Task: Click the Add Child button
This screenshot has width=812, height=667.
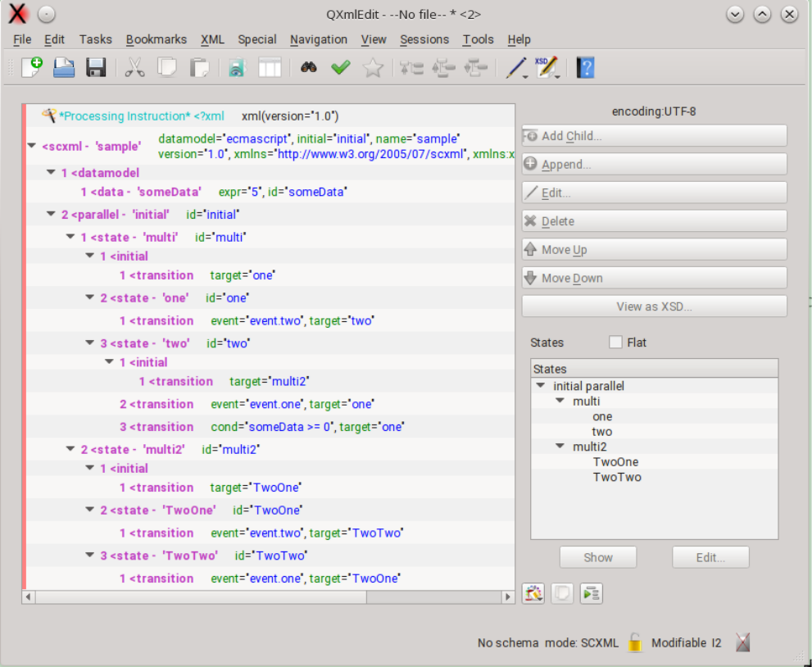Action: 654,136
